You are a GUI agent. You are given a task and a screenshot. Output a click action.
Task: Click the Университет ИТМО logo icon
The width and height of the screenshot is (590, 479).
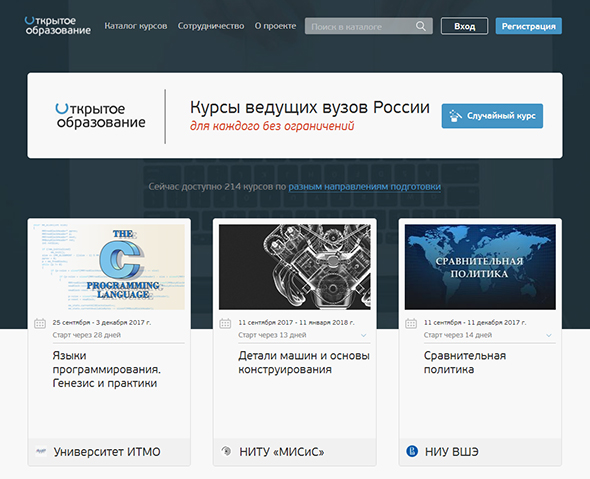(x=41, y=451)
